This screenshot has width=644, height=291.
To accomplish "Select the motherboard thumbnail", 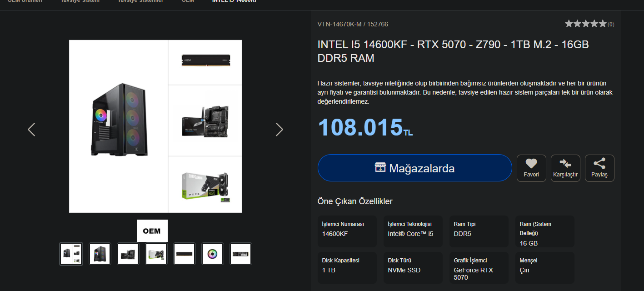I will [128, 254].
